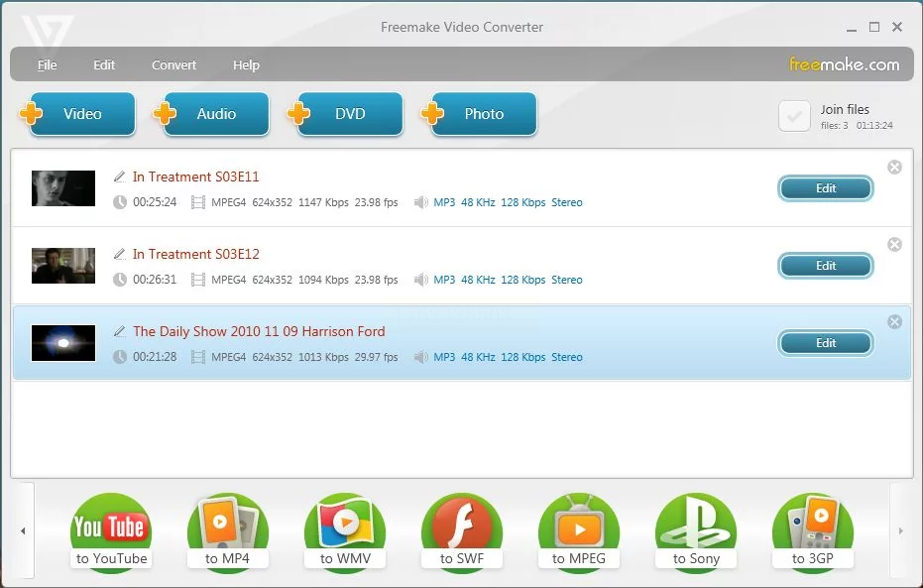Edit the In Treatment S03E12 video

[825, 266]
